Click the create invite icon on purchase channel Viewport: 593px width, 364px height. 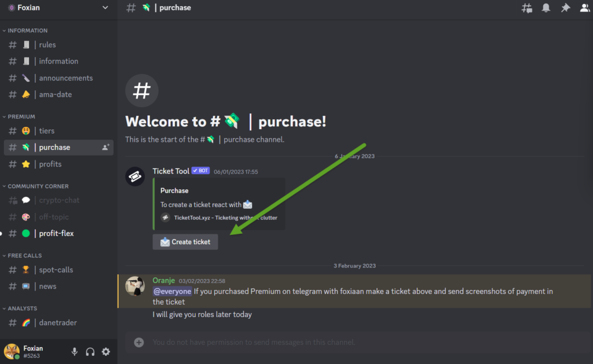(x=106, y=148)
